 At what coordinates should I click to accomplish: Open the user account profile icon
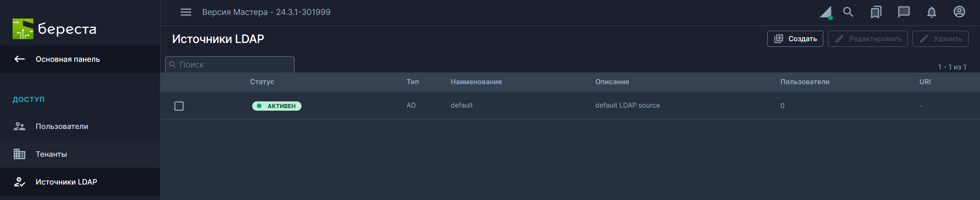[x=959, y=12]
